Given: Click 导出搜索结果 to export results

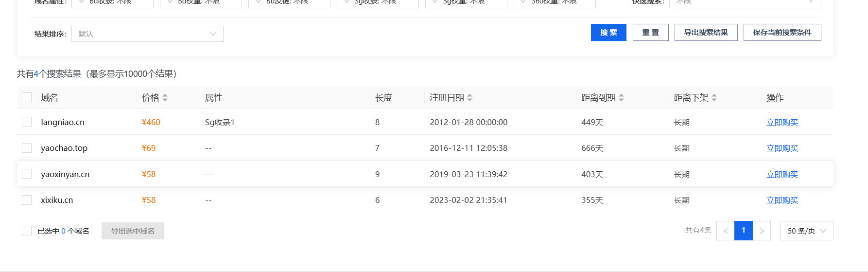Looking at the screenshot, I should [x=706, y=33].
